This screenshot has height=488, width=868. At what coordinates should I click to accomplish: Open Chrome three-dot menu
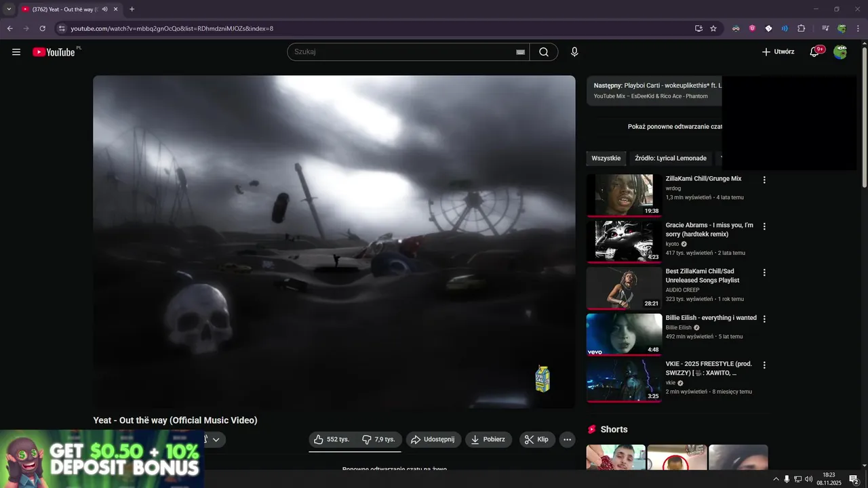coord(858,28)
